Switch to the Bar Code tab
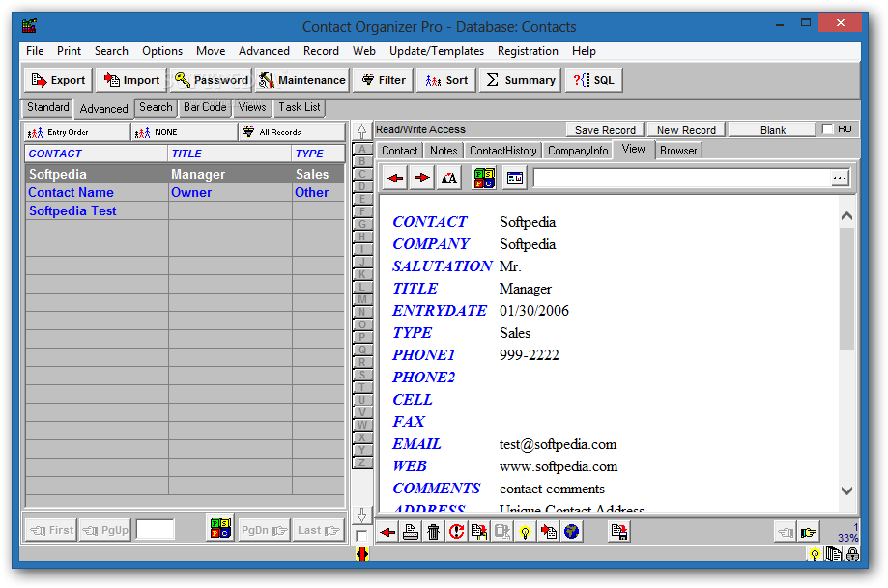 coord(205,107)
